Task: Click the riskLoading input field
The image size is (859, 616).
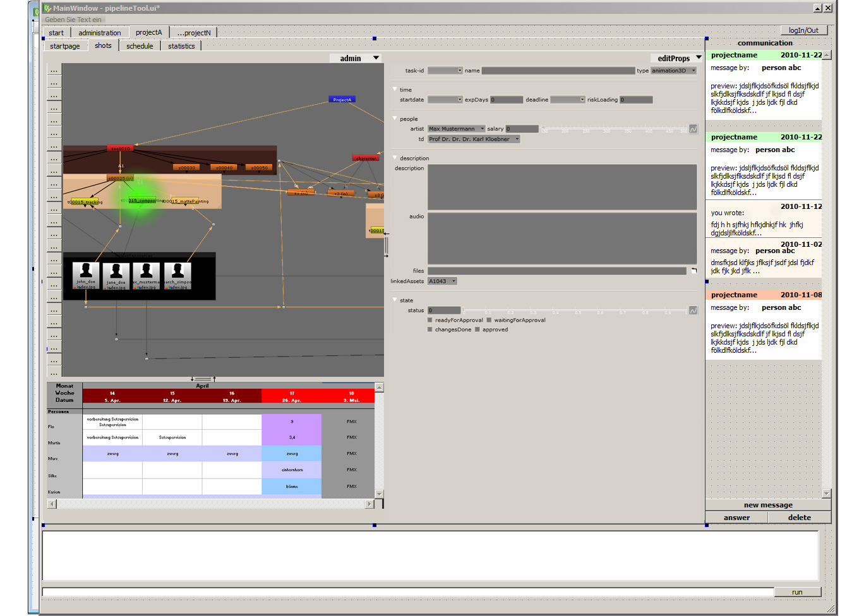Action: click(x=636, y=100)
